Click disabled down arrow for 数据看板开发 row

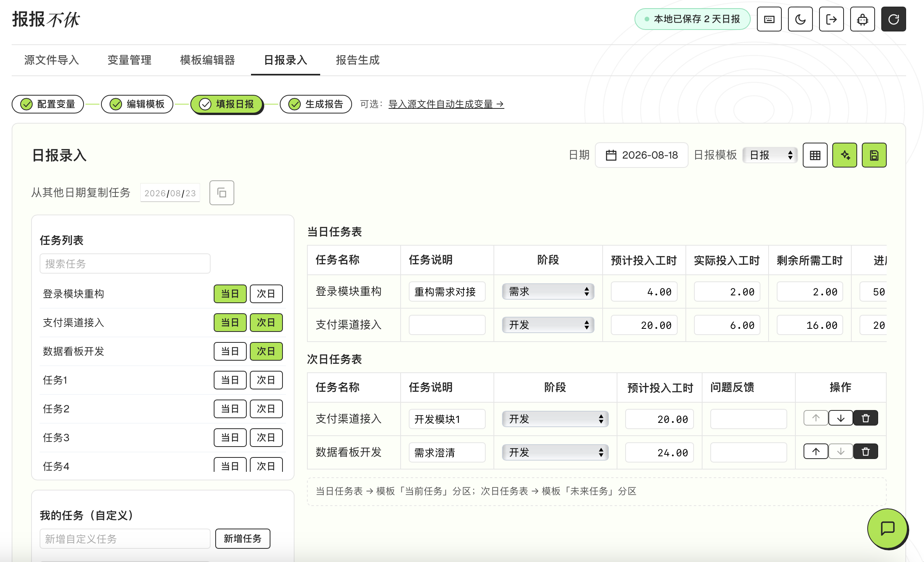click(x=840, y=452)
